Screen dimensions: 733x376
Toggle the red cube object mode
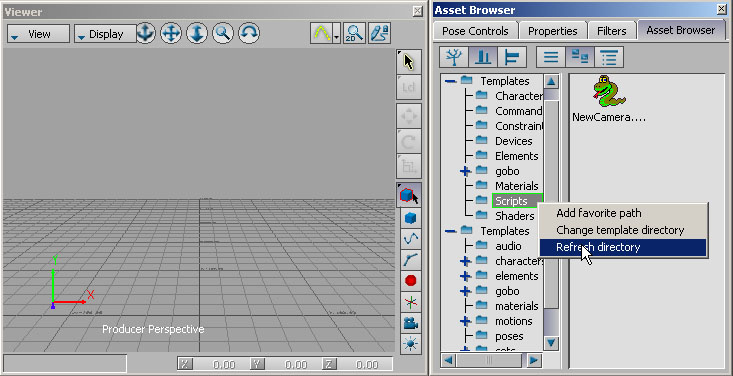click(x=409, y=195)
